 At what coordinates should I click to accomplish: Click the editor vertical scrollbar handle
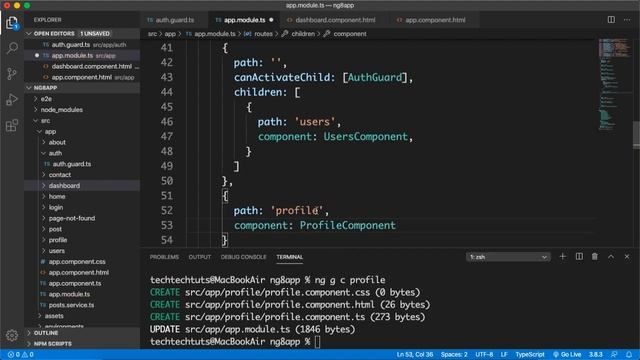point(636,135)
